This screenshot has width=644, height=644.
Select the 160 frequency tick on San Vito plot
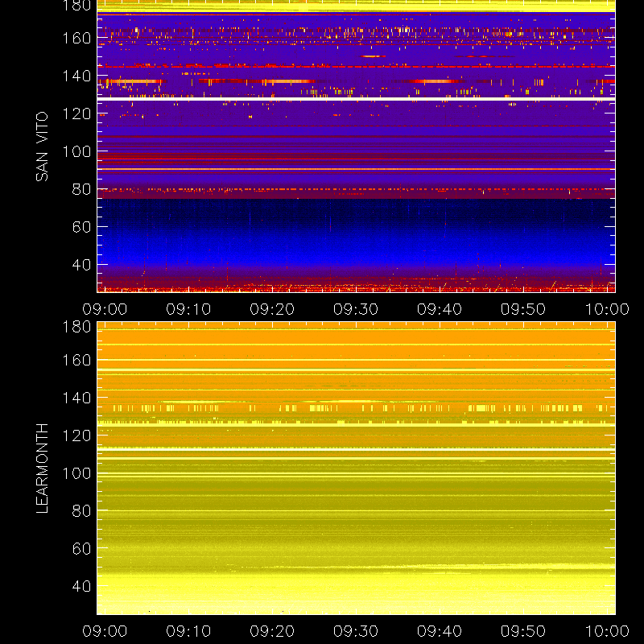click(x=76, y=38)
